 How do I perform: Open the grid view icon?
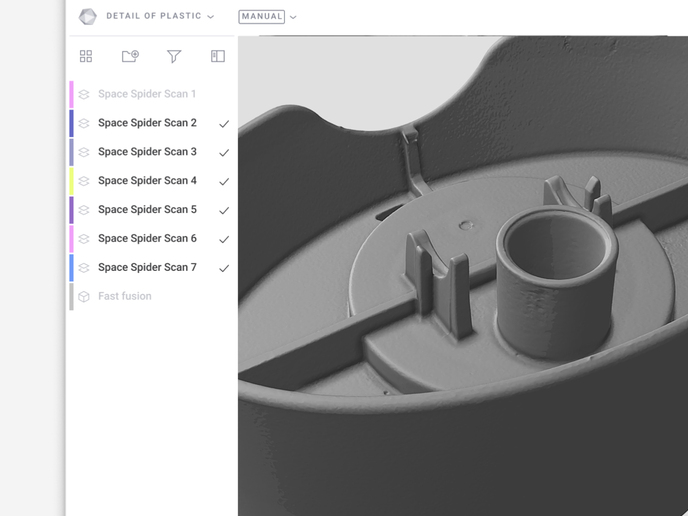click(x=86, y=57)
